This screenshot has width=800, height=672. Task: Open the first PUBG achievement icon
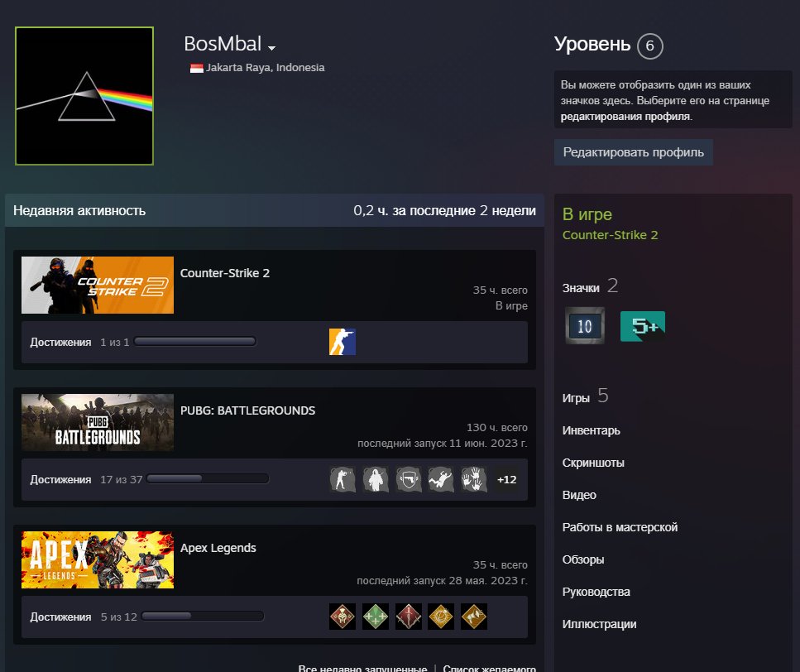[x=343, y=479]
